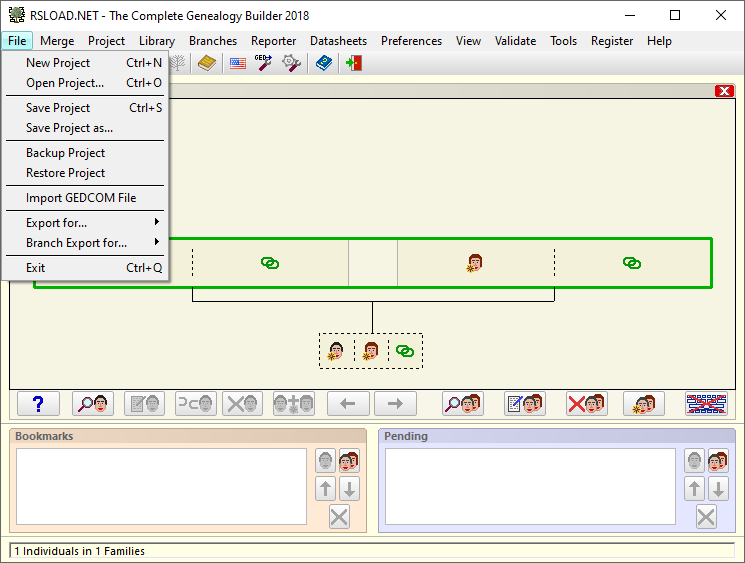Select New Project from File menu
The image size is (745, 563).
85,63
